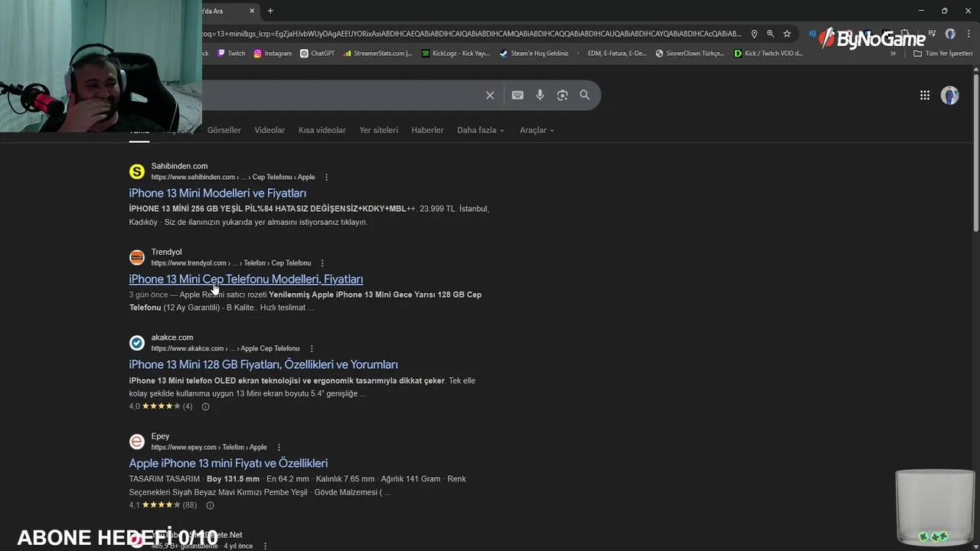Click the Sahibinden.com site name

click(x=179, y=166)
